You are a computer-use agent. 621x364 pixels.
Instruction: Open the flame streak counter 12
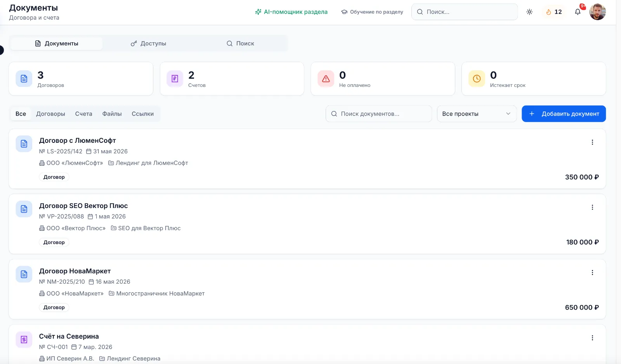554,12
